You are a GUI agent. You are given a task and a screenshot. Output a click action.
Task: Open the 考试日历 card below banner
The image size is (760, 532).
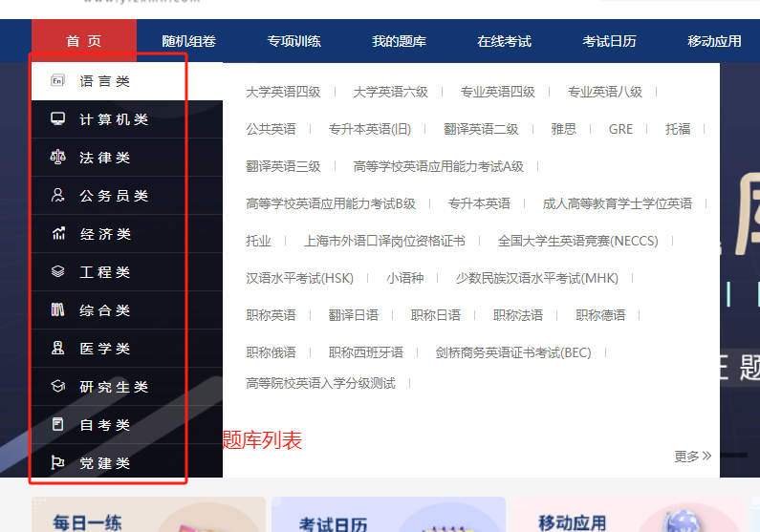pos(388,514)
